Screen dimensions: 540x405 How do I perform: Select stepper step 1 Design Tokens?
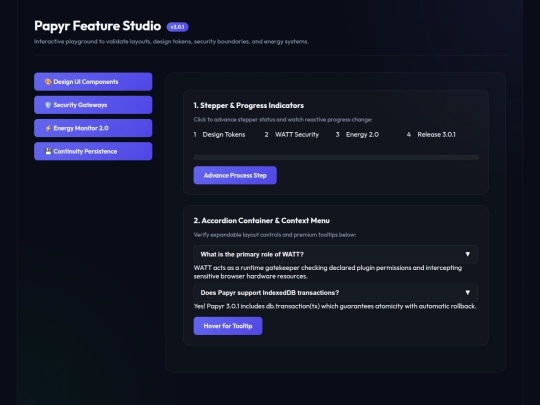tap(219, 135)
